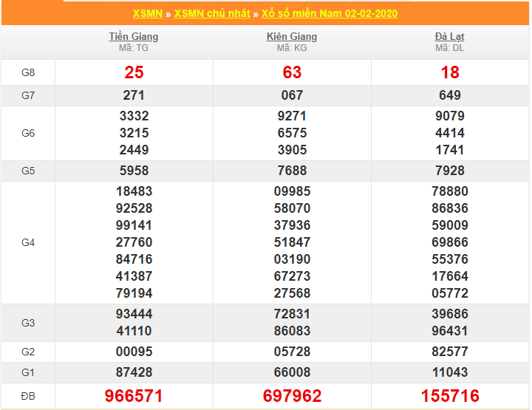Select the G5 number 5958

(x=134, y=171)
